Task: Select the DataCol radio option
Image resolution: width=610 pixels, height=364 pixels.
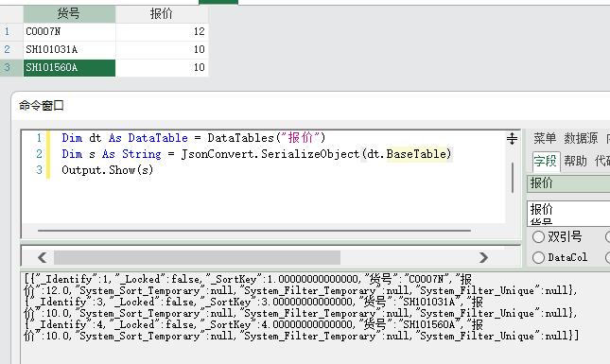Action: [x=538, y=257]
